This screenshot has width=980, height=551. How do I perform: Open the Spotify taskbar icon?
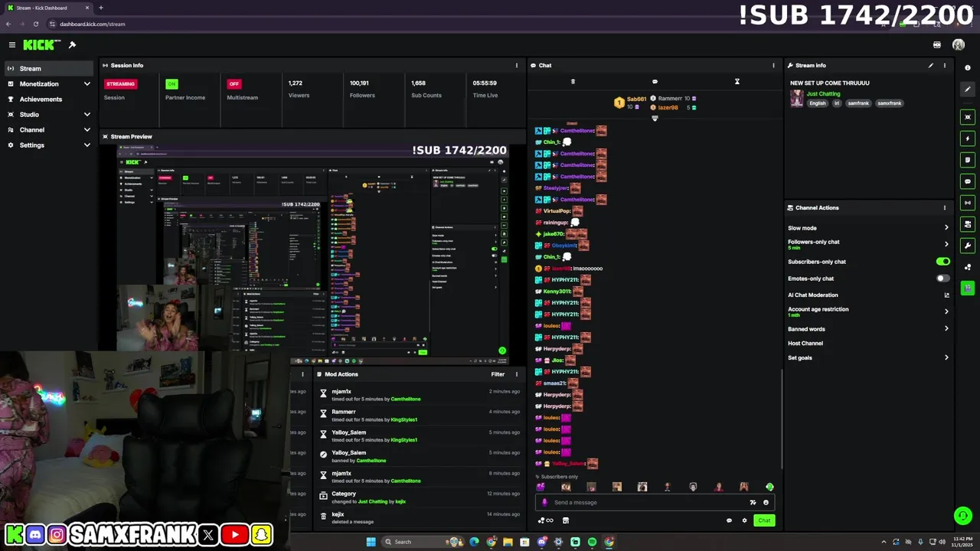pyautogui.click(x=592, y=542)
